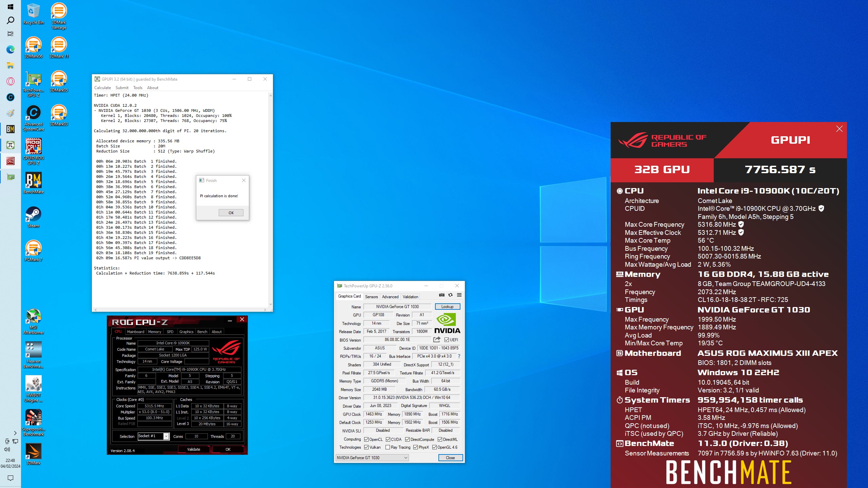This screenshot has width=868, height=488.
Task: Select the 3DMark03 desktop shortcut
Action: click(59, 115)
